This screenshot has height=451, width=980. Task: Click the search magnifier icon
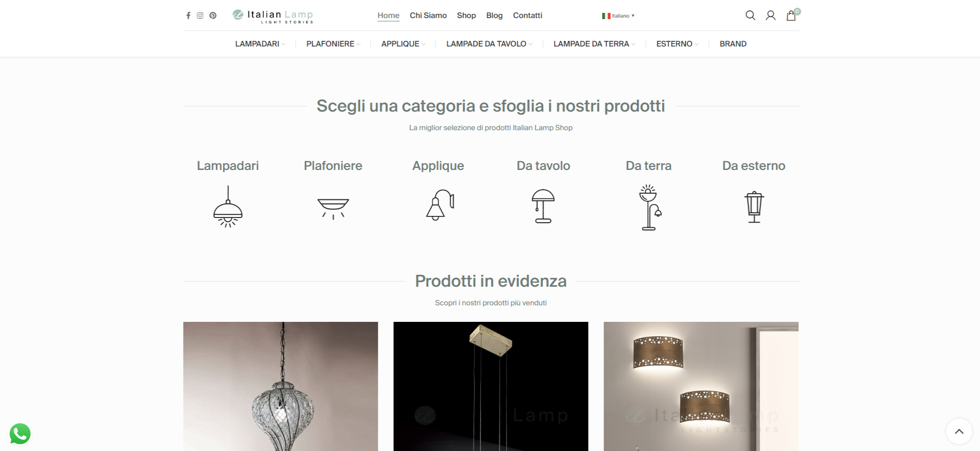pyautogui.click(x=750, y=15)
